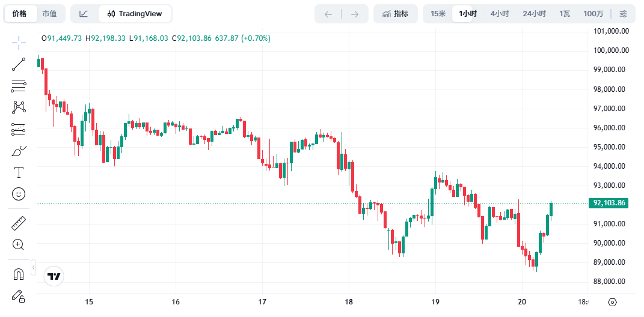Image resolution: width=644 pixels, height=317 pixels.
Task: Select the text annotation tool
Action: [x=19, y=172]
